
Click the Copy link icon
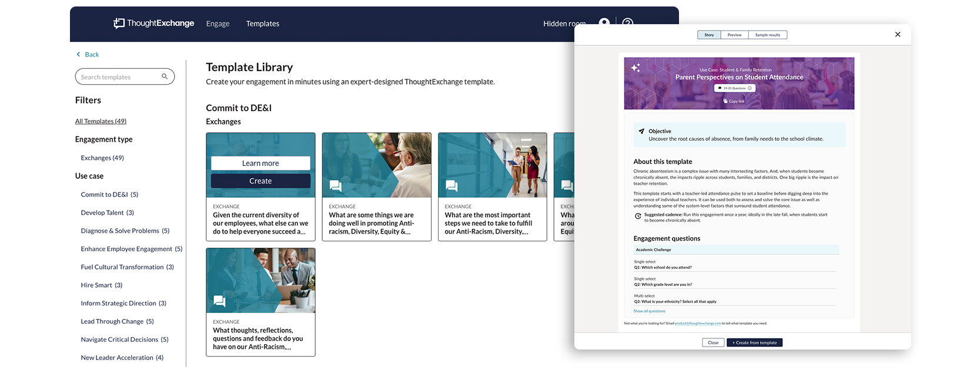(725, 101)
